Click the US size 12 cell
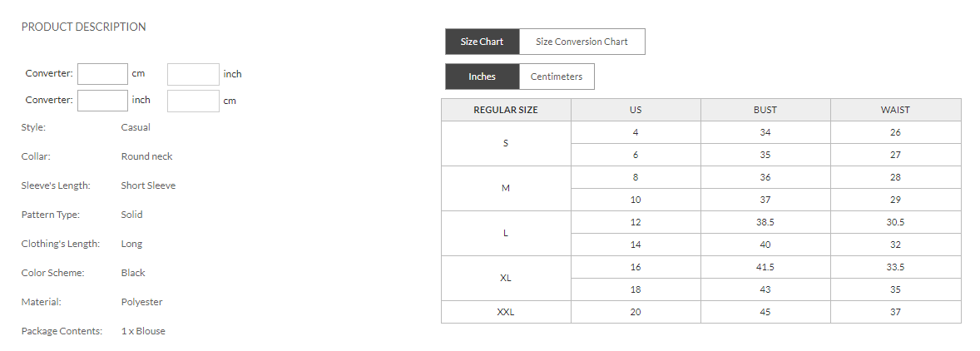This screenshot has width=980, height=351. (636, 222)
